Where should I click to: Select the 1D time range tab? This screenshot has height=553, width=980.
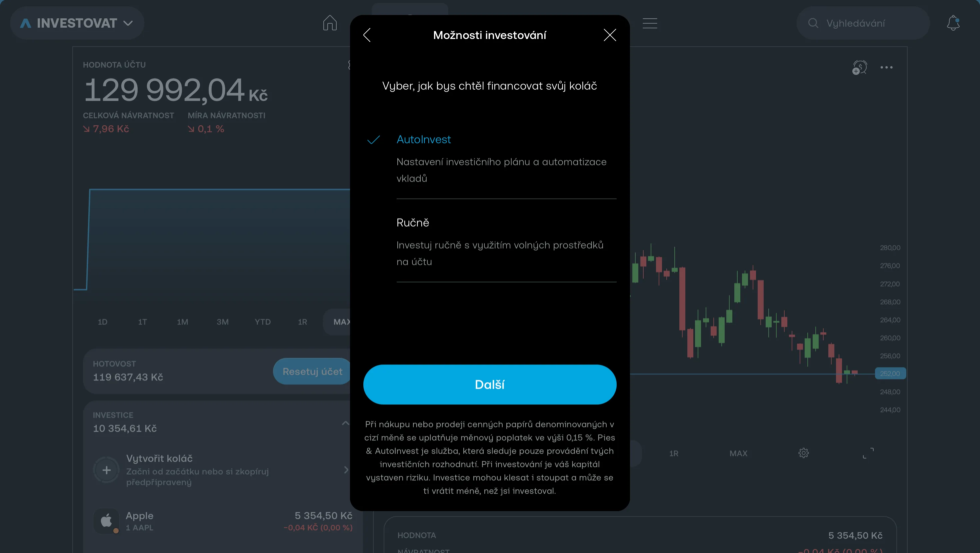102,321
